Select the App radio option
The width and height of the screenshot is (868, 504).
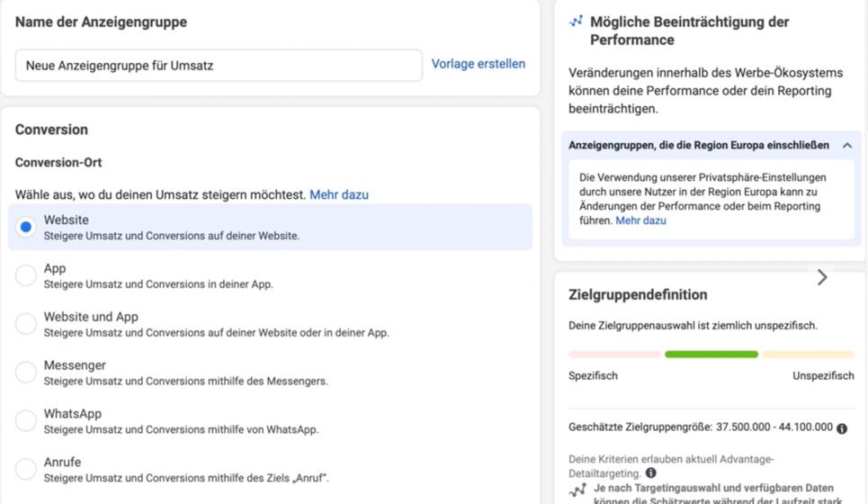26,275
